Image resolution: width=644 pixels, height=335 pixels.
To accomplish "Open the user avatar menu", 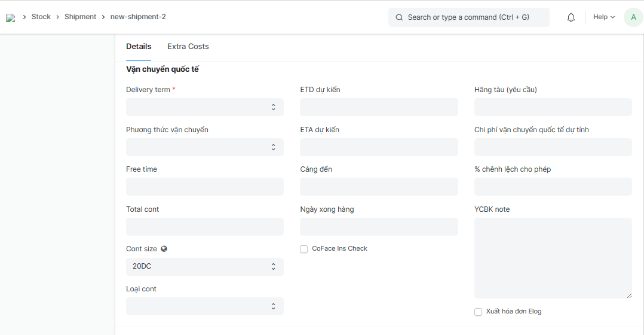I will [x=633, y=17].
